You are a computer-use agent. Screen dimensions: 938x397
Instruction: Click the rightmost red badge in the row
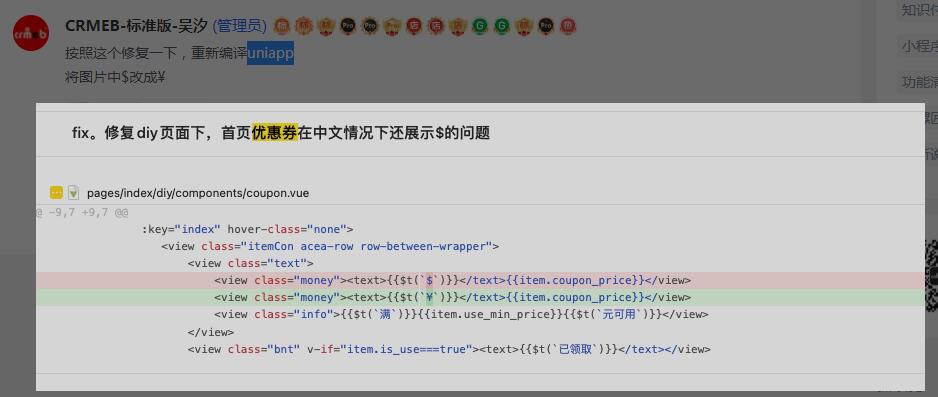click(x=568, y=26)
